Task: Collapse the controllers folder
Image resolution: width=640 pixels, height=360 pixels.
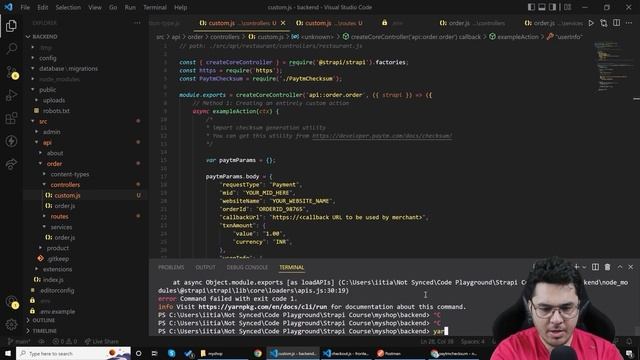Action: point(65,185)
